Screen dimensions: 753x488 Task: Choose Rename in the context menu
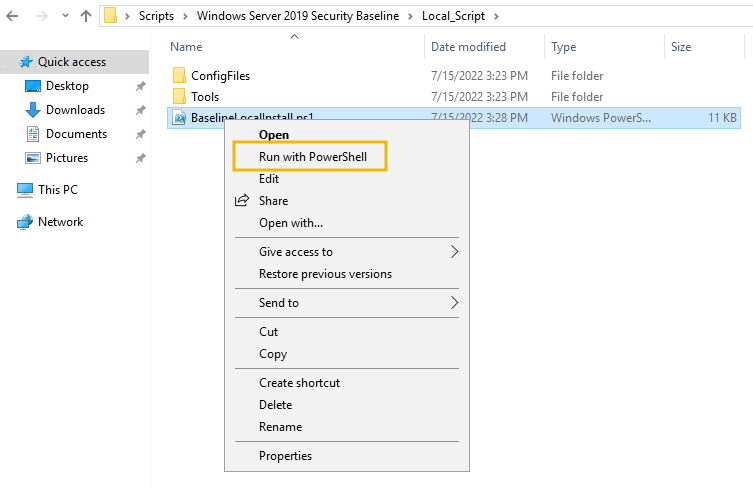point(280,427)
